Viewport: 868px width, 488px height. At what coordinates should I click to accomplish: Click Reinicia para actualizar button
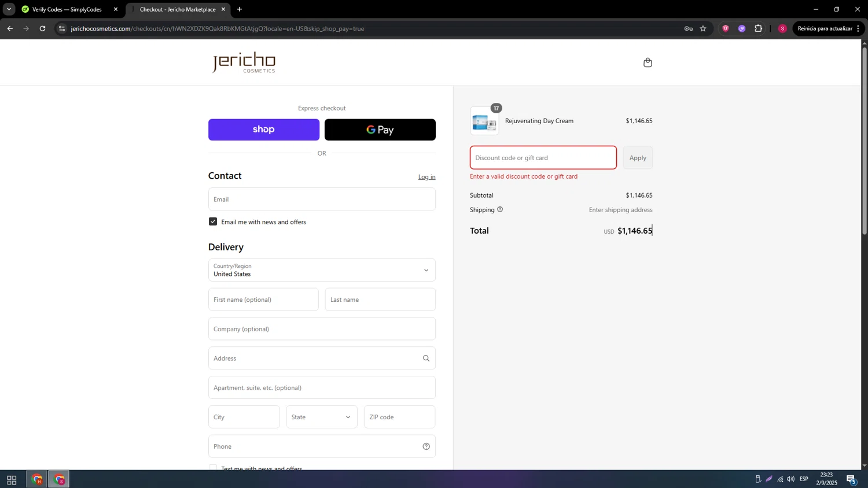tap(825, 28)
